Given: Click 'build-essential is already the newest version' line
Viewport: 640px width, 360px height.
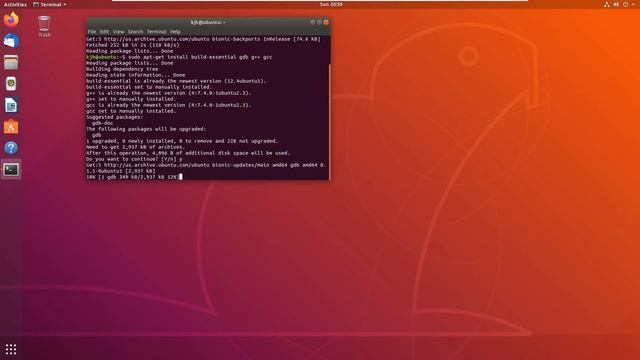Looking at the screenshot, I should coord(176,81).
